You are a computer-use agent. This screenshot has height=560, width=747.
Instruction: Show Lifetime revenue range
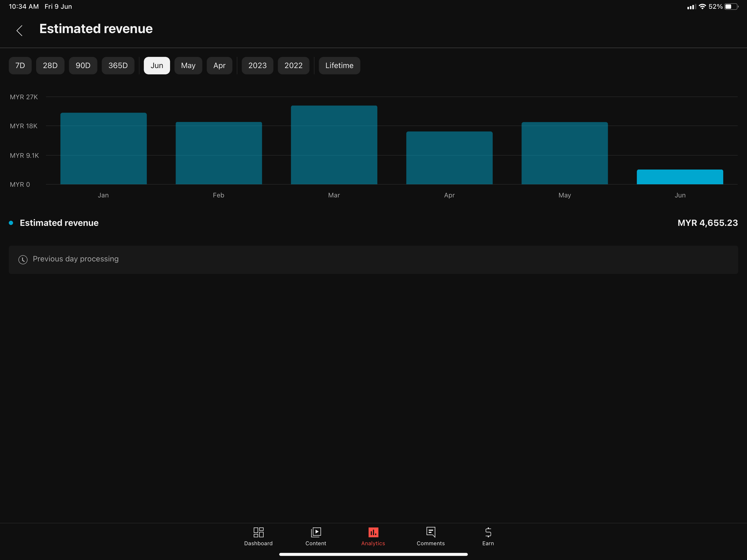click(x=339, y=66)
